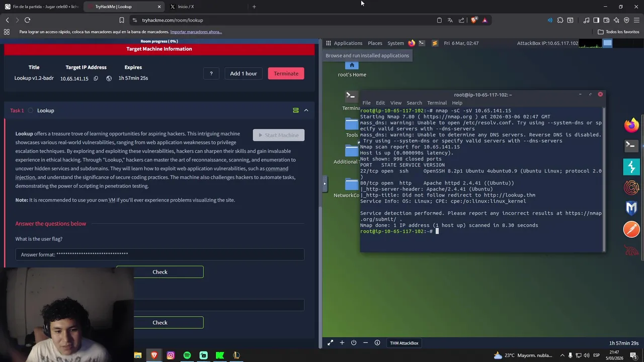Terminate the target machine
The width and height of the screenshot is (644, 362).
click(x=286, y=73)
